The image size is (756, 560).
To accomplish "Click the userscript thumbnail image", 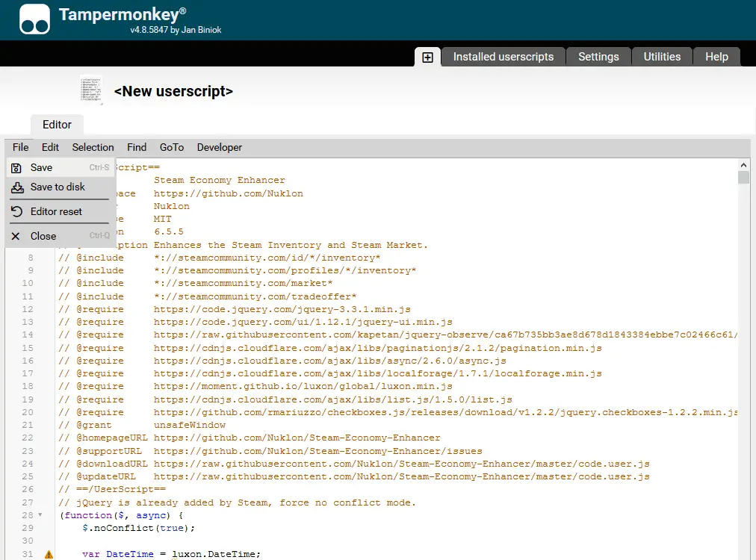I will tap(91, 90).
